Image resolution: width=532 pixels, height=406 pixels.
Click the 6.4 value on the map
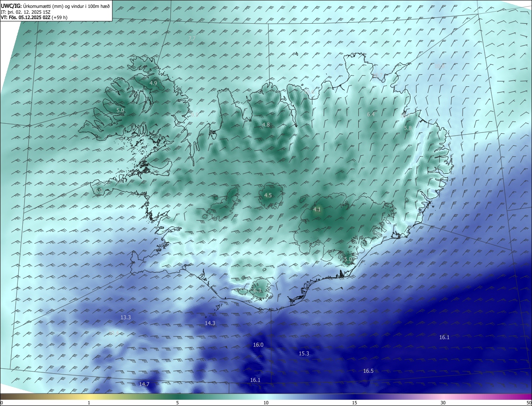371,114
